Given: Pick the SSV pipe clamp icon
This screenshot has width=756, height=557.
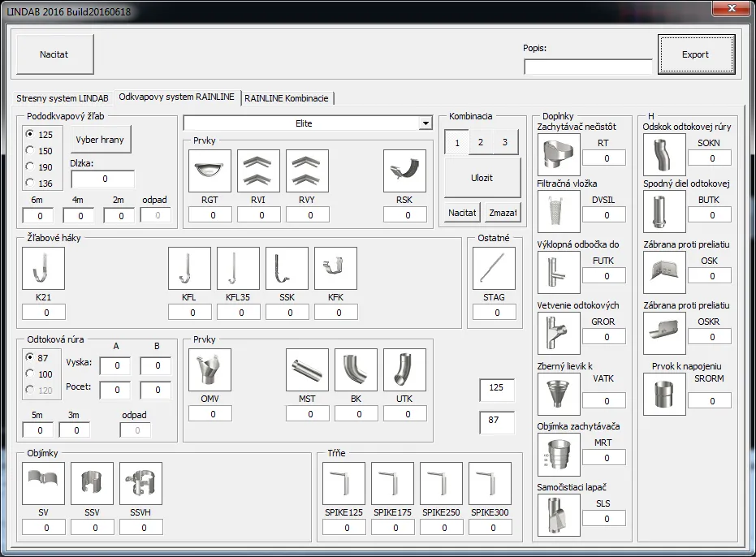Looking at the screenshot, I should pos(92,483).
